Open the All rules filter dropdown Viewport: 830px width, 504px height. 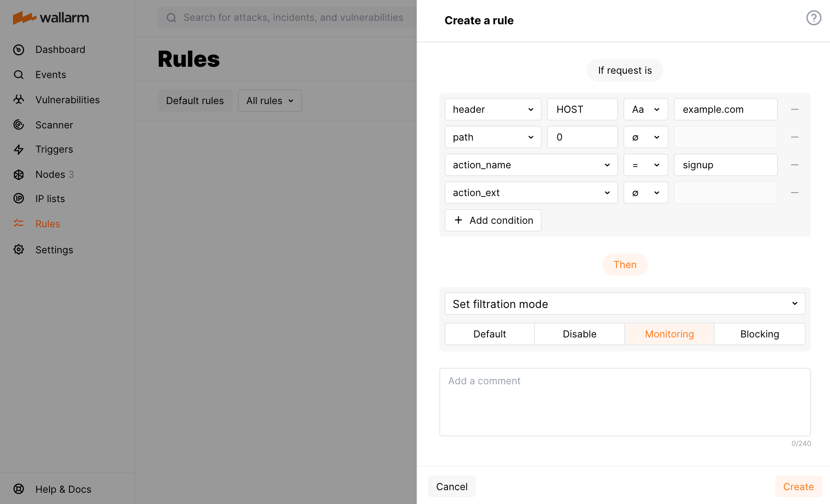click(270, 101)
